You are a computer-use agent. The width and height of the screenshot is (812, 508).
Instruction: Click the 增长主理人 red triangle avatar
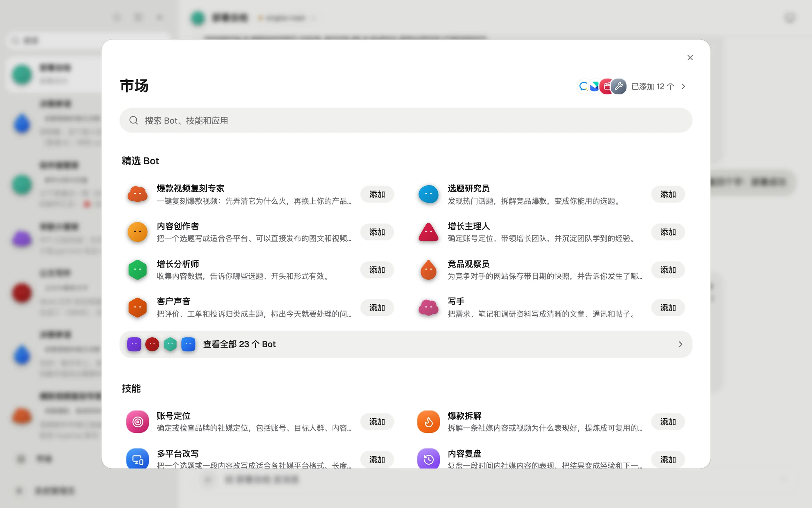428,232
